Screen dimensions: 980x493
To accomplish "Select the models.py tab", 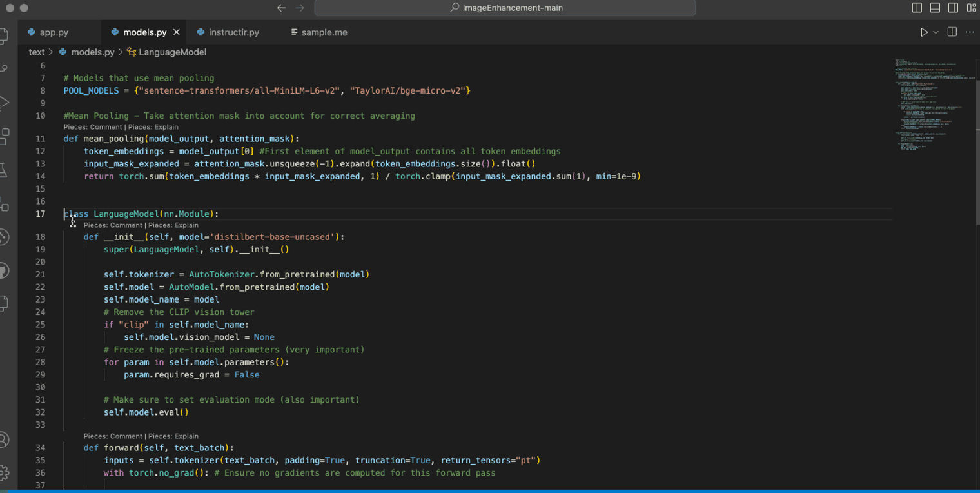I will 145,32.
